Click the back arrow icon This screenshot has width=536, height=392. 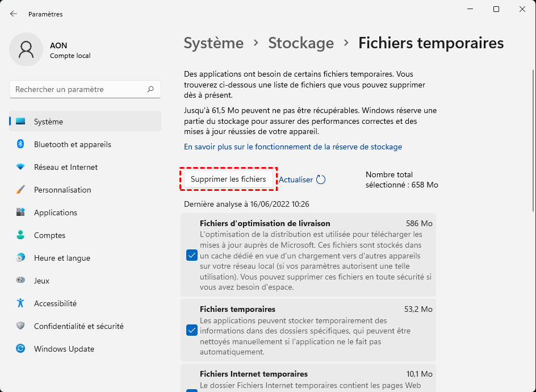[x=14, y=14]
